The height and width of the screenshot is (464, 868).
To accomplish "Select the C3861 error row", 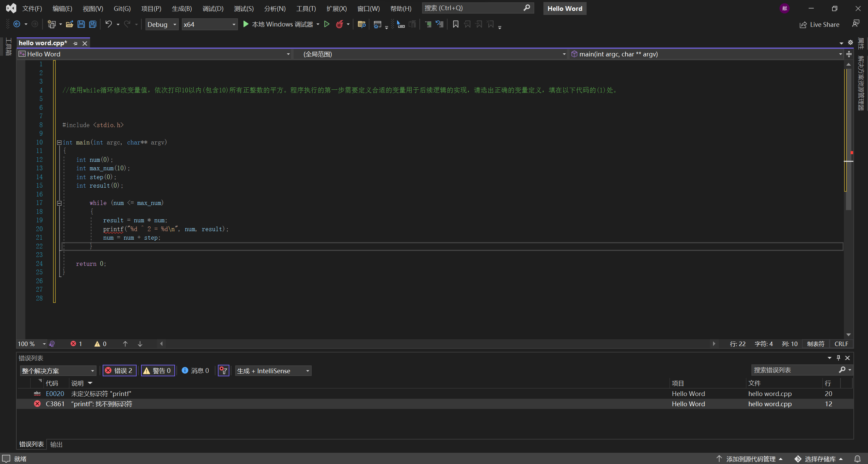I will coord(434,404).
